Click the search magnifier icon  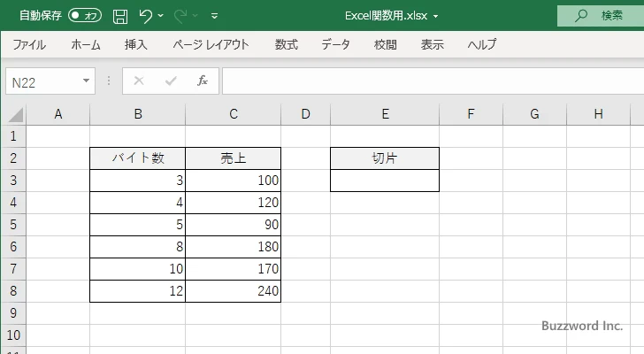[580, 16]
